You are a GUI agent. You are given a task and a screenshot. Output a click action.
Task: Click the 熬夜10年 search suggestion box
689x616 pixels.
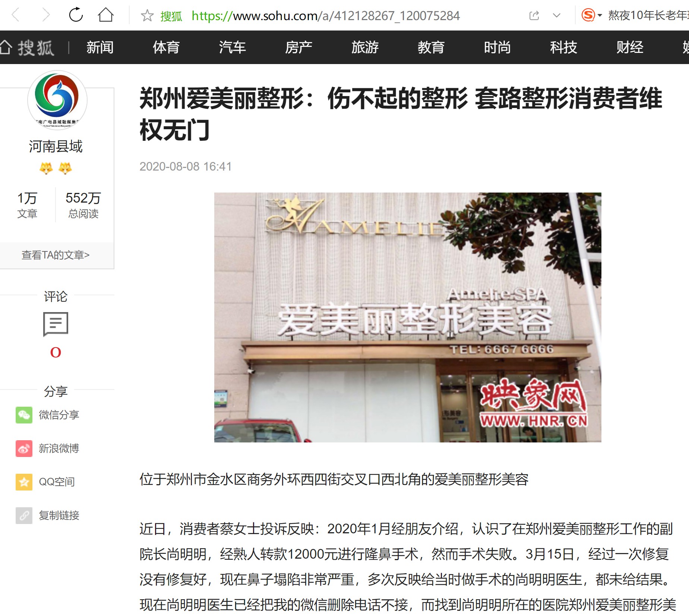click(648, 15)
